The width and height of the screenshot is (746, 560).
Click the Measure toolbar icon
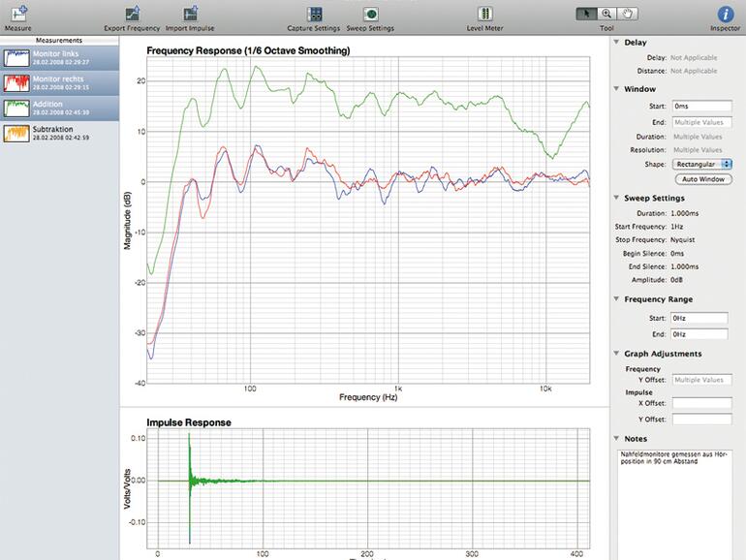(x=17, y=15)
